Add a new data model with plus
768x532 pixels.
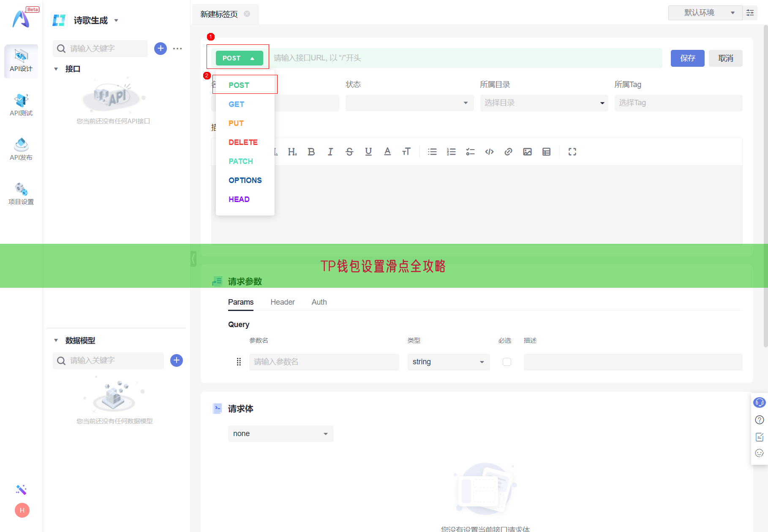pyautogui.click(x=177, y=360)
